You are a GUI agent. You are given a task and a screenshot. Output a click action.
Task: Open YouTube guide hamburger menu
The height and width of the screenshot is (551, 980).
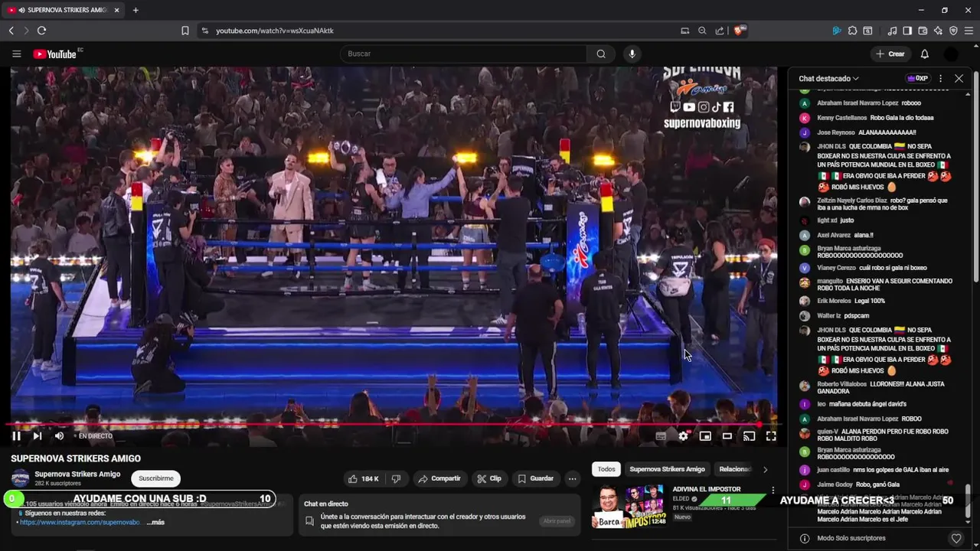(16, 54)
